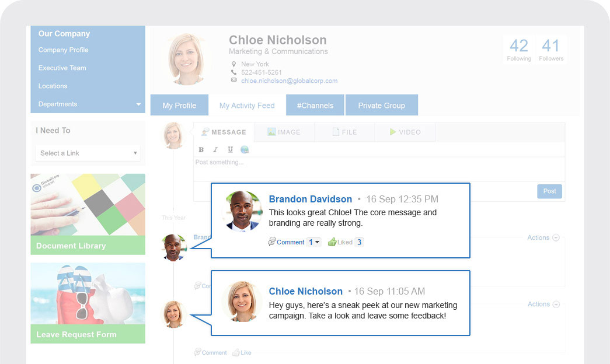Click Chloe's timeline avatar beside her post

pos(173,314)
